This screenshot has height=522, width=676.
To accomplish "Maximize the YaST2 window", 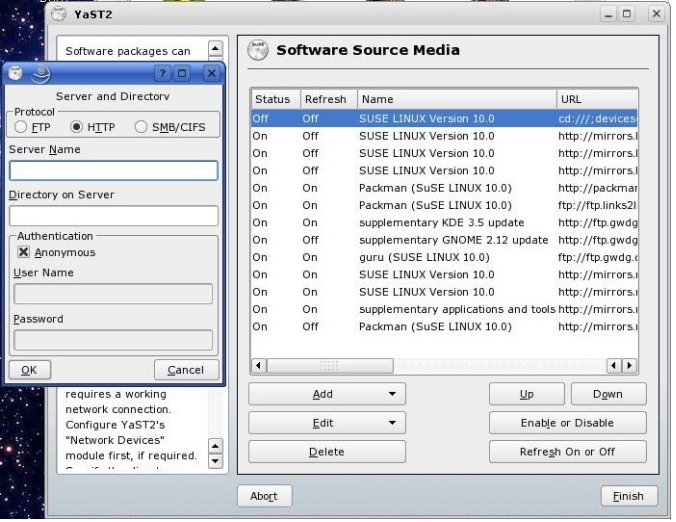I will click(x=627, y=14).
